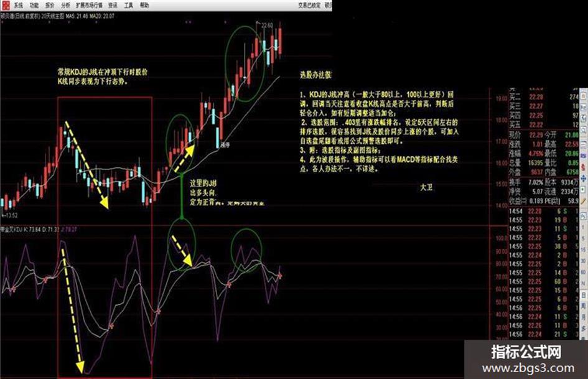Click the KDJ indicator header label
The image size is (588, 379).
[x=39, y=229]
